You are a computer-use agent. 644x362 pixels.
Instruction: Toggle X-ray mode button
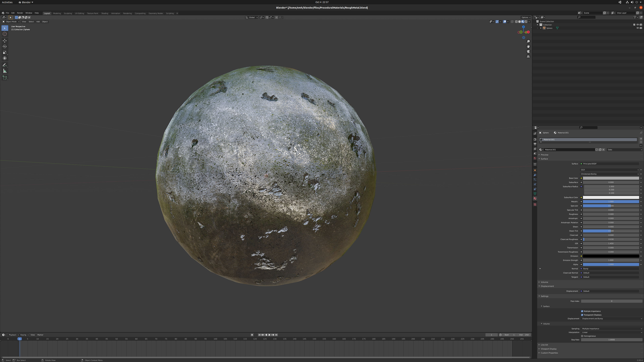pyautogui.click(x=512, y=22)
